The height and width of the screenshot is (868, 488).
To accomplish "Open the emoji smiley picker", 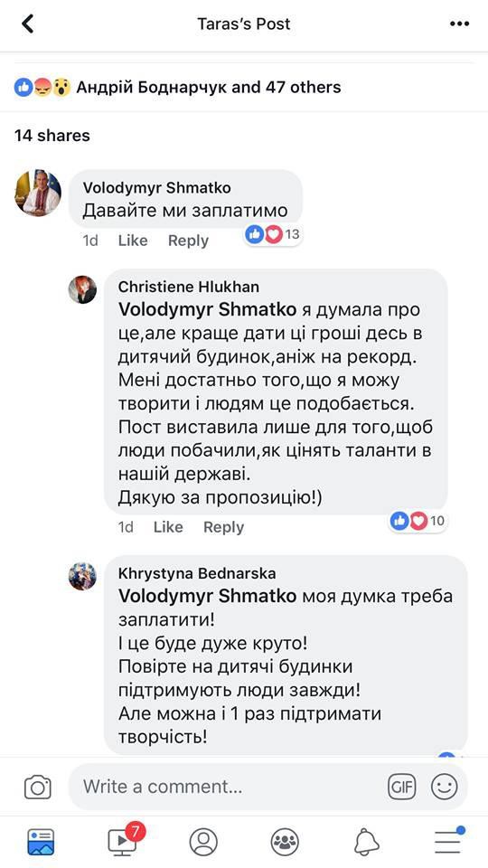I will pyautogui.click(x=445, y=787).
